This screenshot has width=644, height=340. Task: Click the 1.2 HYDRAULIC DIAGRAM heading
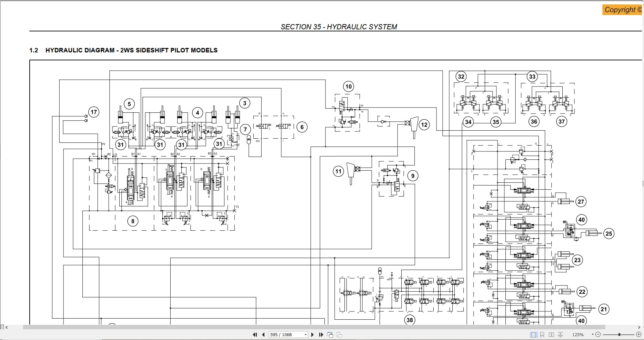[123, 50]
